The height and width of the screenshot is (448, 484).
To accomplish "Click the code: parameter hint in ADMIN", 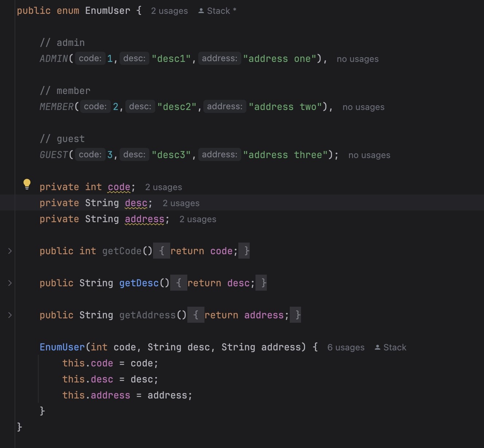I will 90,59.
